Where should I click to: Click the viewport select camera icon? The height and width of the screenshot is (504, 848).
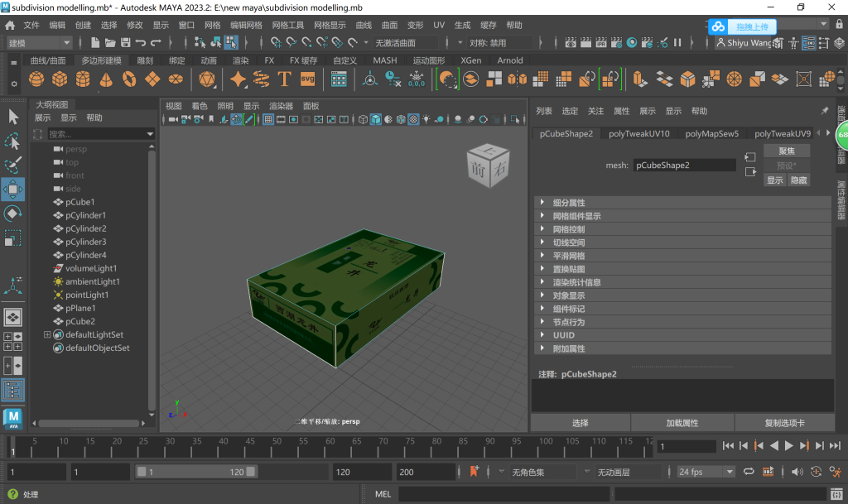pyautogui.click(x=173, y=119)
